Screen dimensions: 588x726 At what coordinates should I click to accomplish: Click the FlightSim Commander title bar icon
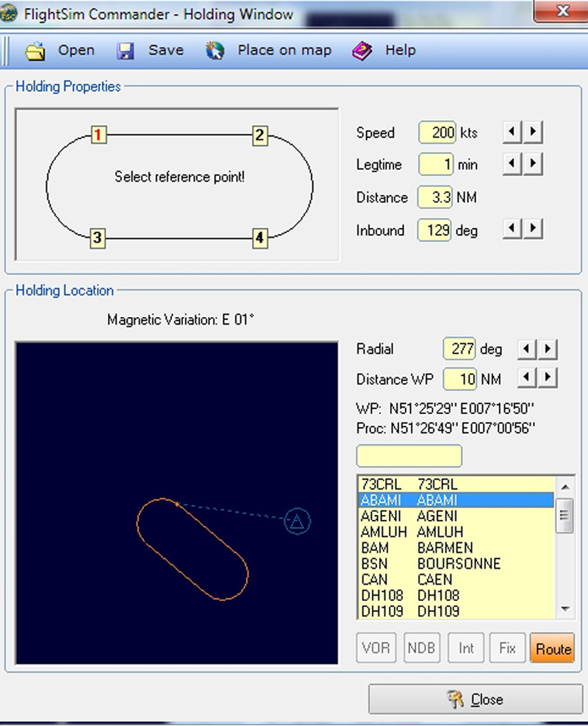pyautogui.click(x=8, y=14)
